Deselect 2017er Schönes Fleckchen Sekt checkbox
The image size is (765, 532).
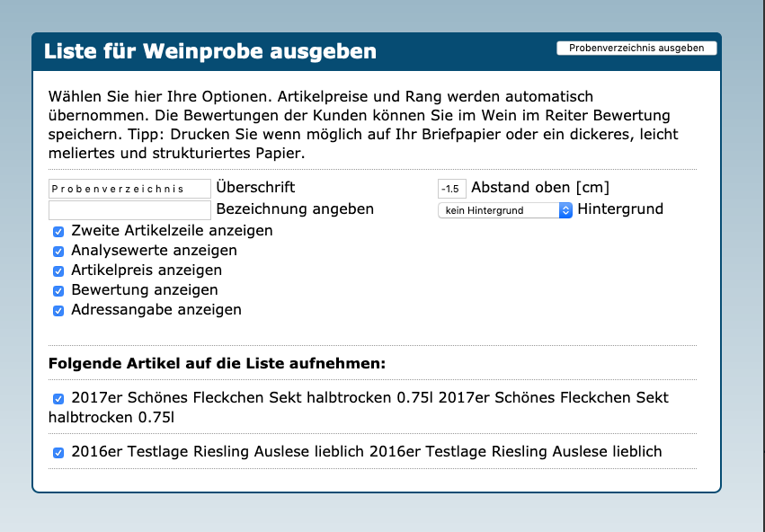click(58, 398)
